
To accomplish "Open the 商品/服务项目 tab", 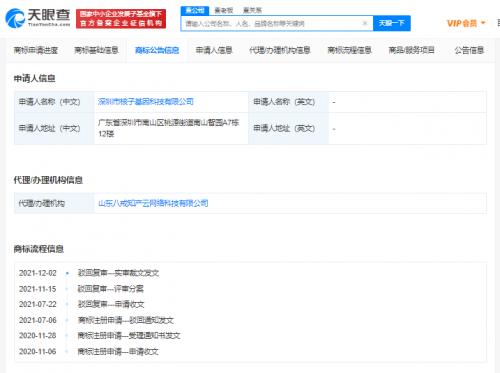I will 411,50.
